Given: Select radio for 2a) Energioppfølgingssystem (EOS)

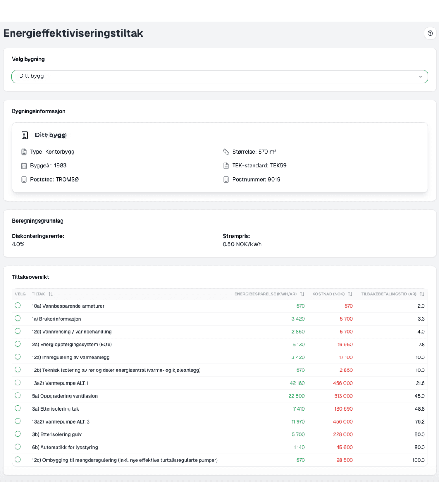Looking at the screenshot, I should tap(18, 344).
